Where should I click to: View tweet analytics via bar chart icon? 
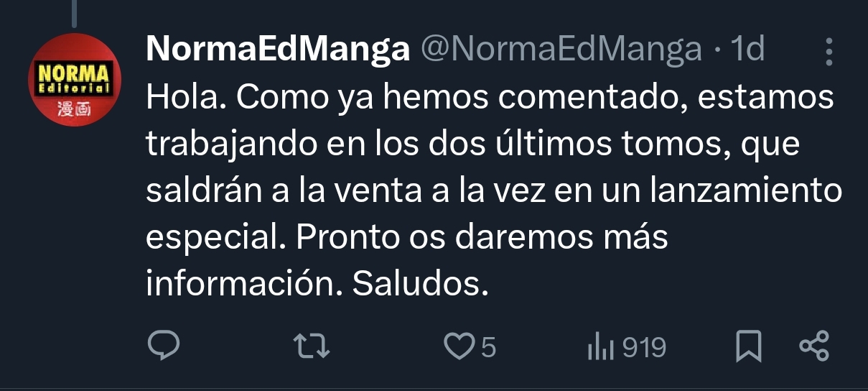(x=600, y=348)
